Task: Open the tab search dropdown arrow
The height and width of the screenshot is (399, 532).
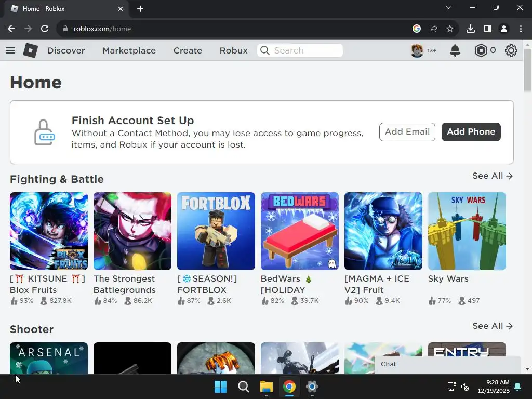Action: tap(448, 7)
